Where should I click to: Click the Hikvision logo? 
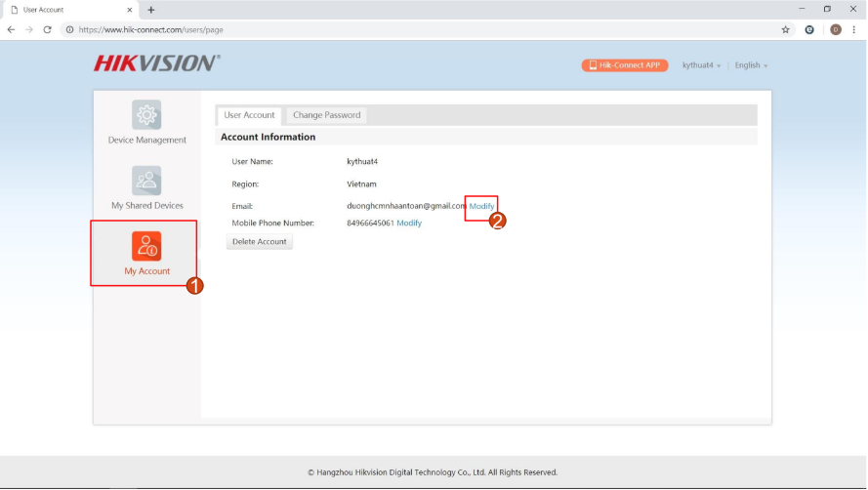(156, 64)
